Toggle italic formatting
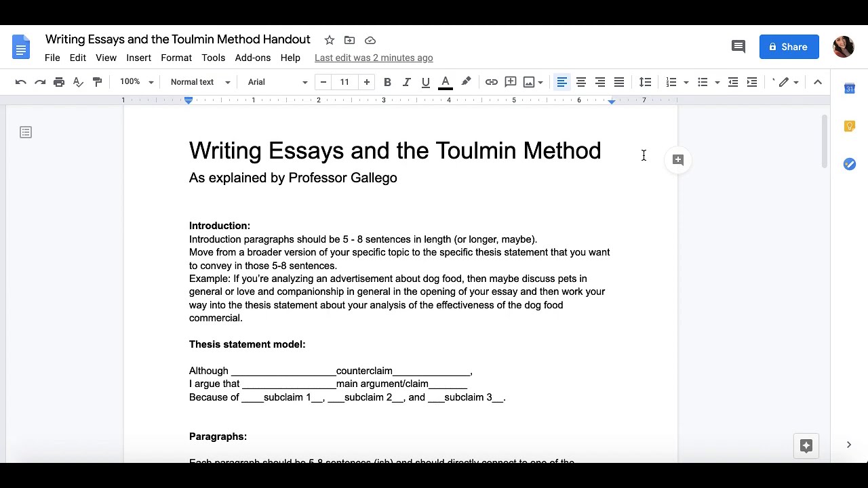Image resolution: width=868 pixels, height=488 pixels. [406, 82]
